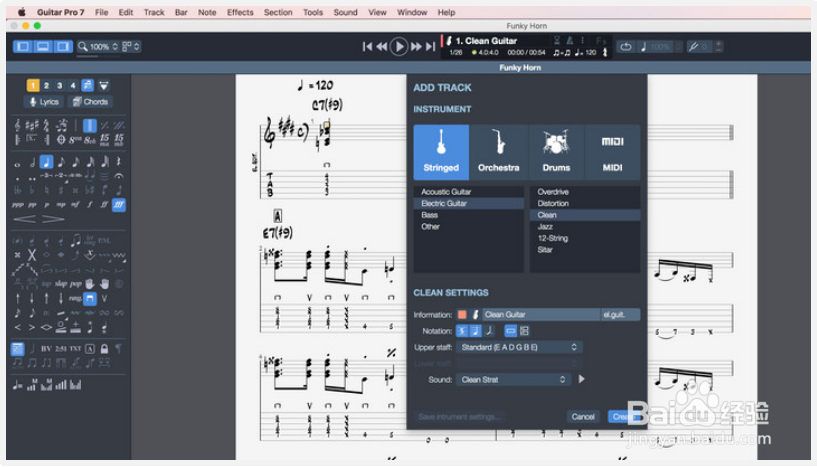This screenshot has height=467, width=817.
Task: Click the padlock icon in palette
Action: click(104, 349)
